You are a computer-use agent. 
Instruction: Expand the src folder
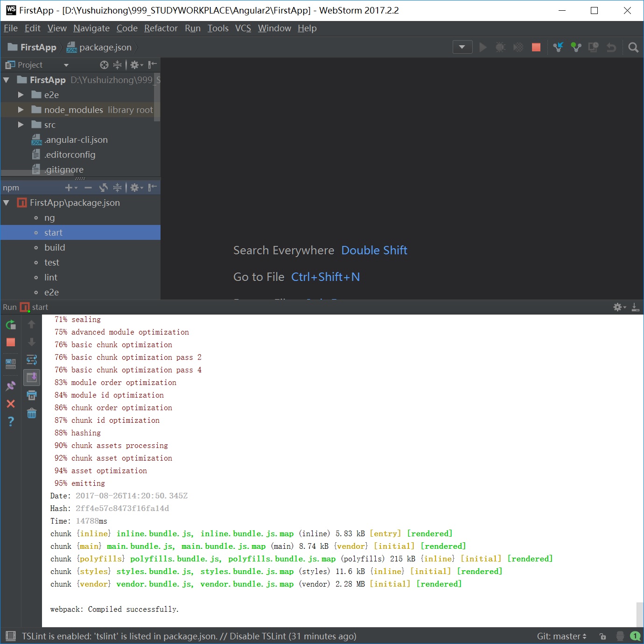21,125
